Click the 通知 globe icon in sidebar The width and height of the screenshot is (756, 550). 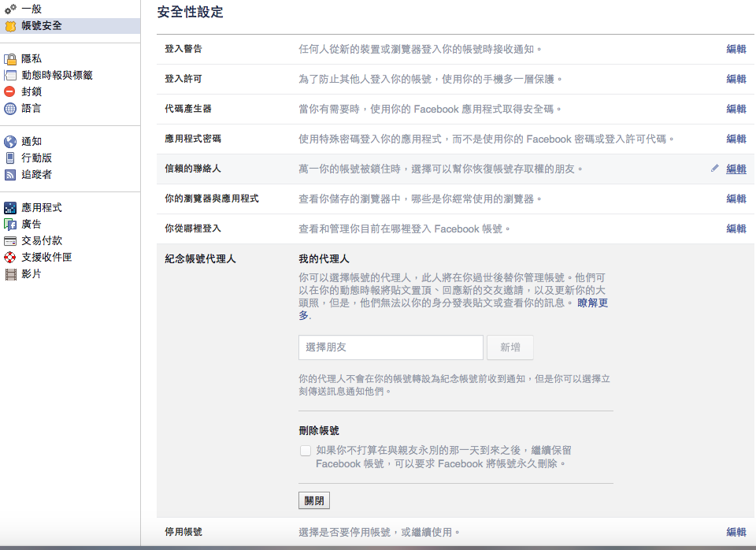click(x=10, y=142)
